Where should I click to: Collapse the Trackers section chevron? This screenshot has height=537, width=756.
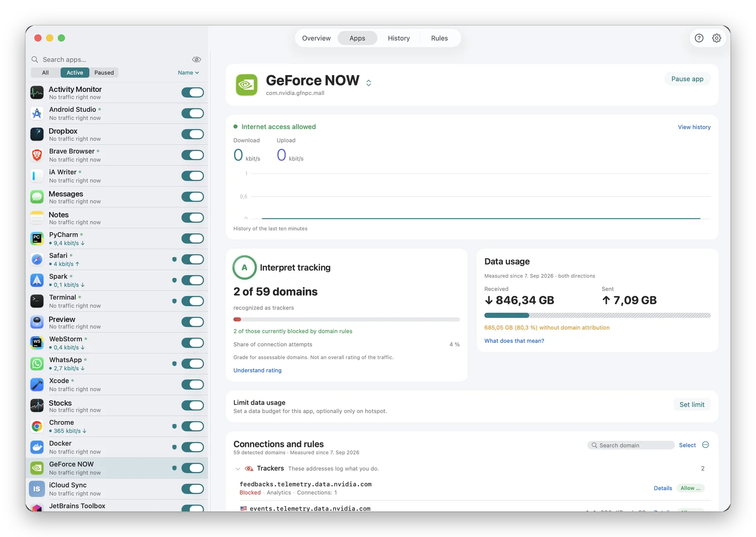point(238,469)
